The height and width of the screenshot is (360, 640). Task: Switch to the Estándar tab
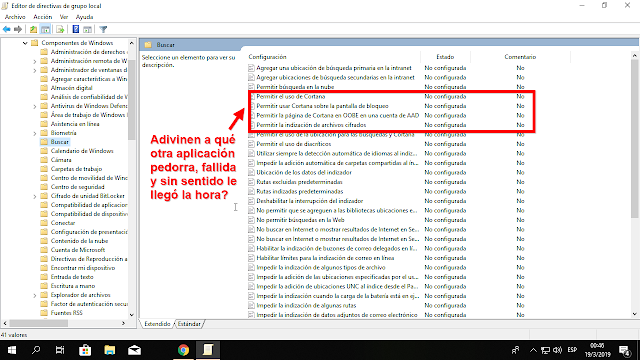pos(189,324)
